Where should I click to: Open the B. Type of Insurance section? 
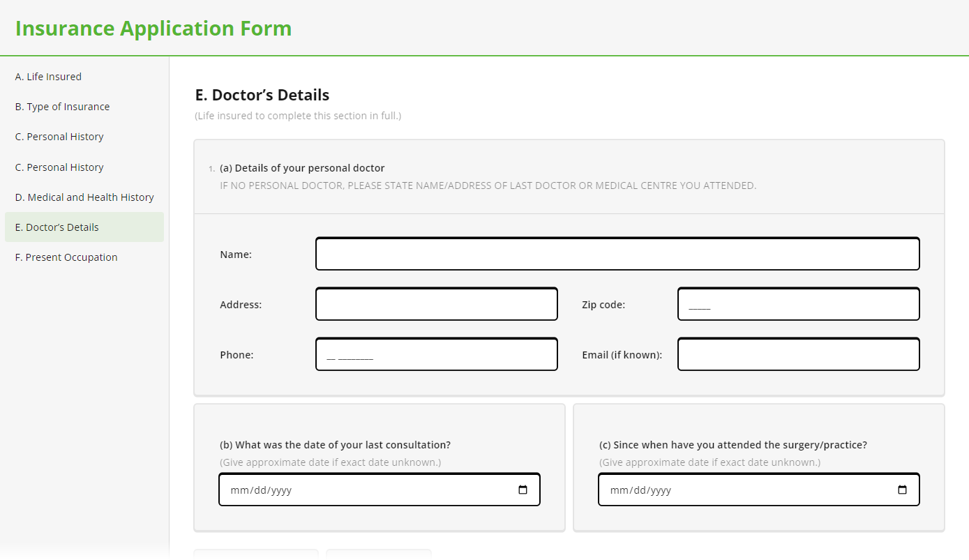[x=62, y=106]
